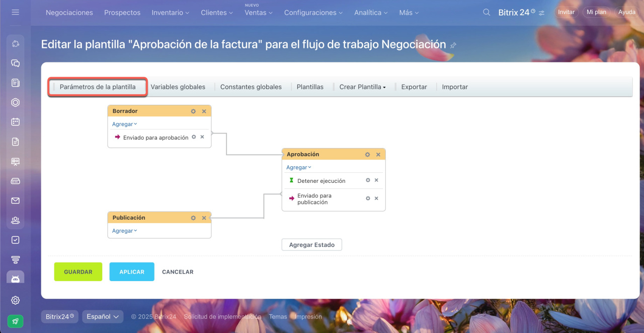Delete the Publicación state
The width and height of the screenshot is (644, 333).
pyautogui.click(x=204, y=218)
